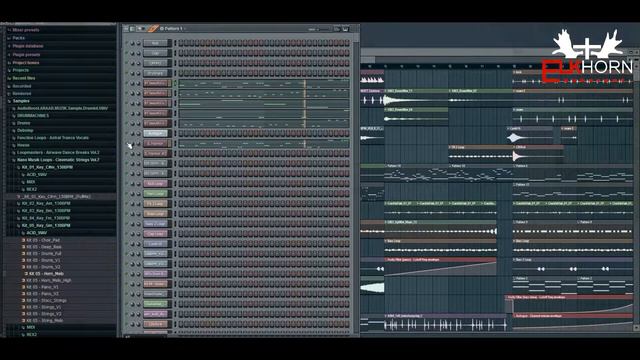Adjust the Kick channel volume knob
This screenshot has height=360, width=640.
point(138,43)
